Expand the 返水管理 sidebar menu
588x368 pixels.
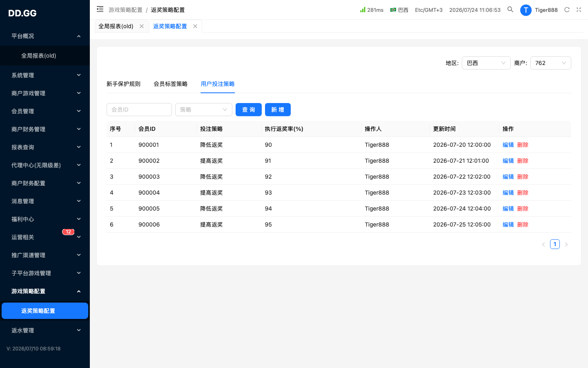tap(45, 330)
